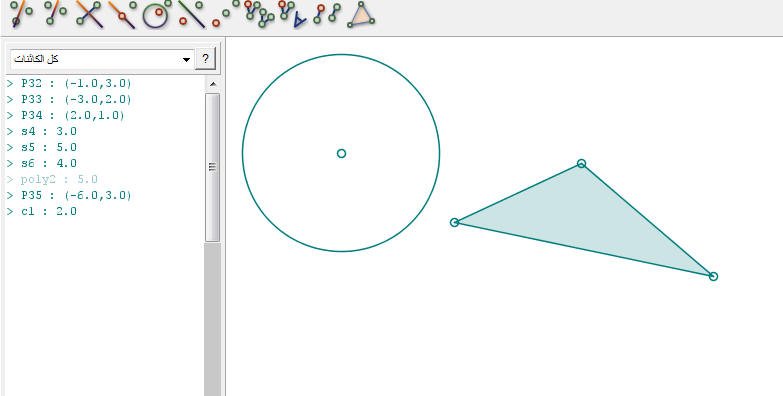Select the reflection across line tool
This screenshot has height=396, width=783.
click(x=192, y=13)
